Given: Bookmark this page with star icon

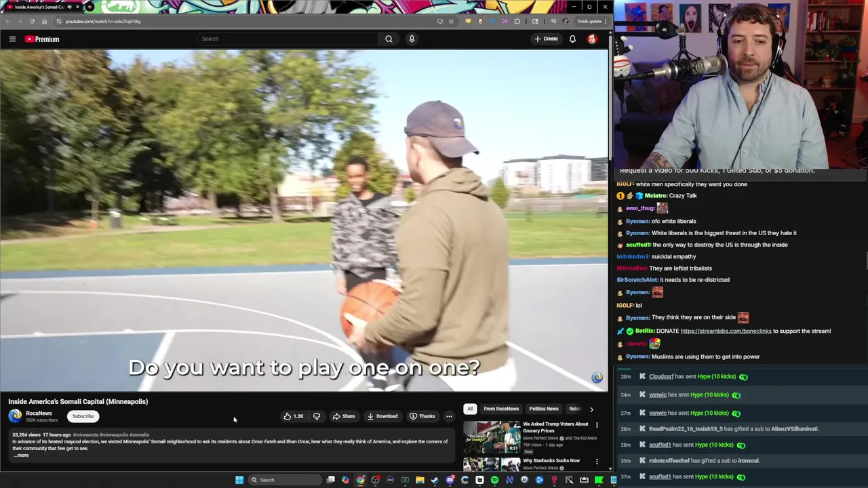Looking at the screenshot, I should click(451, 21).
